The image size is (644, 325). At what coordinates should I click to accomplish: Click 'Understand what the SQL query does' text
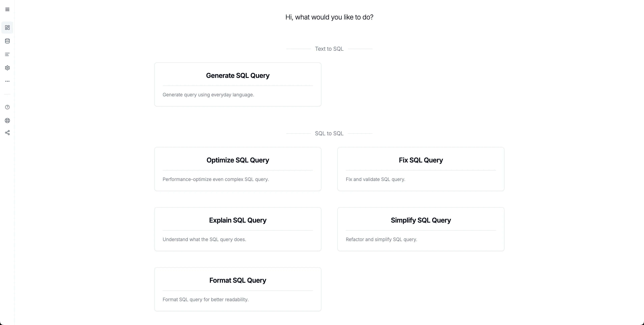tap(204, 239)
